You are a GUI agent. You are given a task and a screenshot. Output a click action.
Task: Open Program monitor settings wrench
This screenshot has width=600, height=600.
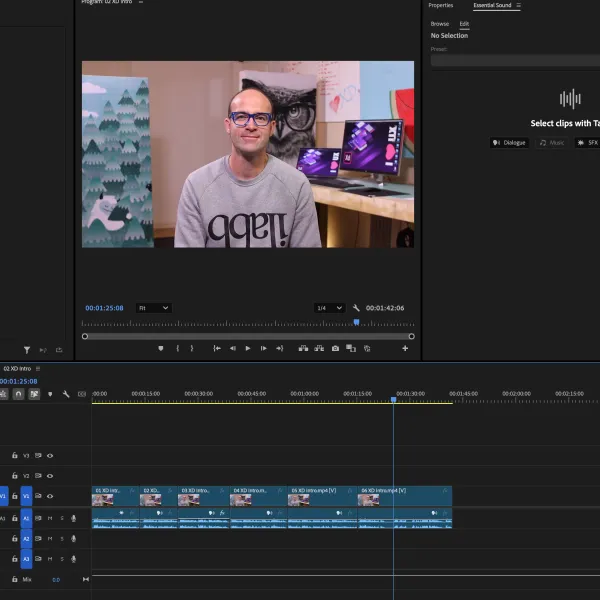(x=356, y=308)
